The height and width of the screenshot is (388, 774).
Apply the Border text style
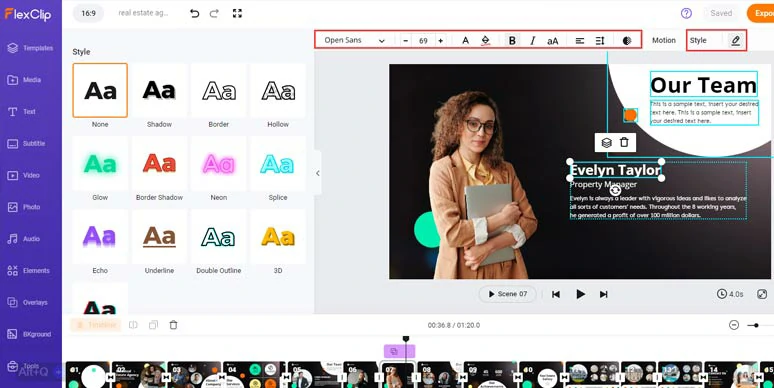click(x=219, y=90)
